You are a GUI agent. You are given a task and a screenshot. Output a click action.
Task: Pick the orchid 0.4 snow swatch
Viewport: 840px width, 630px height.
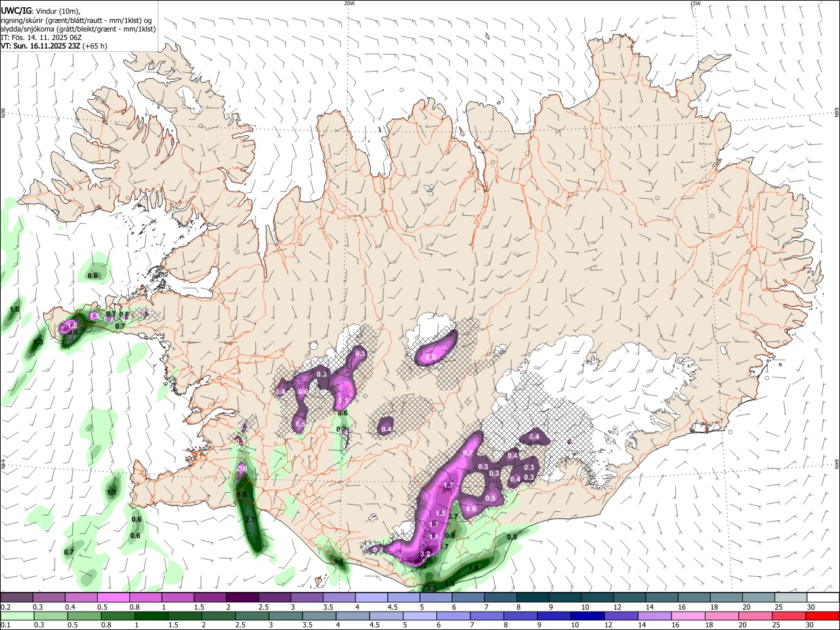pyautogui.click(x=80, y=598)
